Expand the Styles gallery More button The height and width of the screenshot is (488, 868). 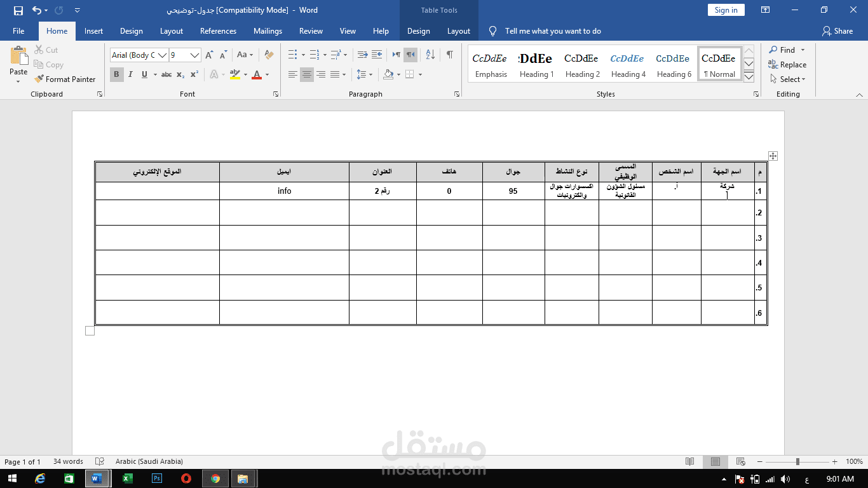point(749,77)
